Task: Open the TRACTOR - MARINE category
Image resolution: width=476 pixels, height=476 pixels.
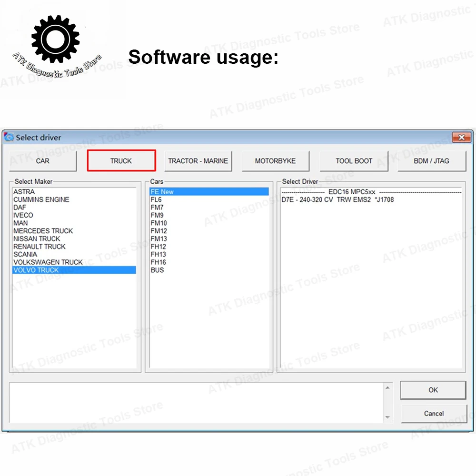Action: tap(198, 161)
